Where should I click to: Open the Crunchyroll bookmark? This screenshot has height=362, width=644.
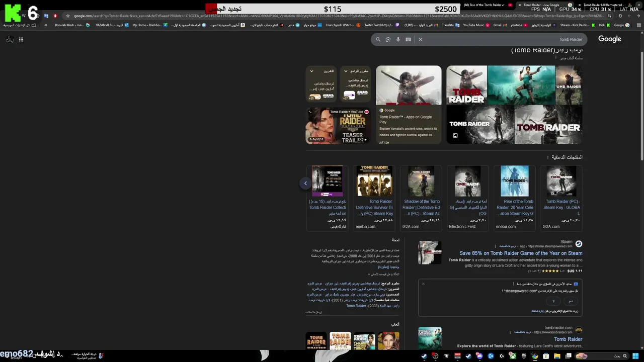pos(343,25)
